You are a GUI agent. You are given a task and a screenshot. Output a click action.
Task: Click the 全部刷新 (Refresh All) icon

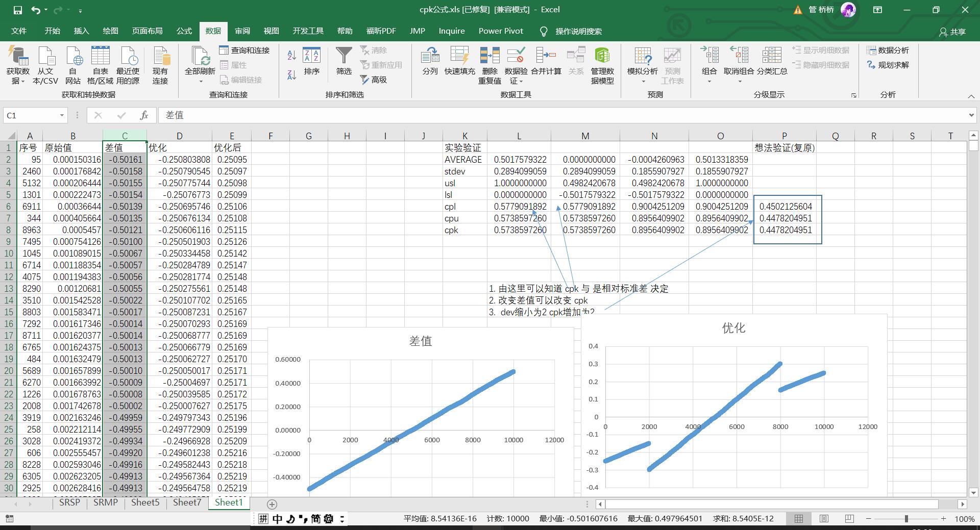pyautogui.click(x=200, y=65)
